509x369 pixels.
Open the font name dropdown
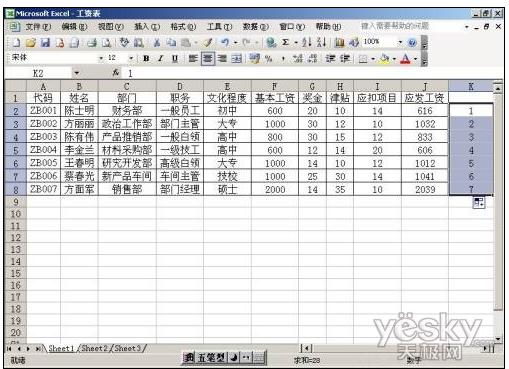101,59
